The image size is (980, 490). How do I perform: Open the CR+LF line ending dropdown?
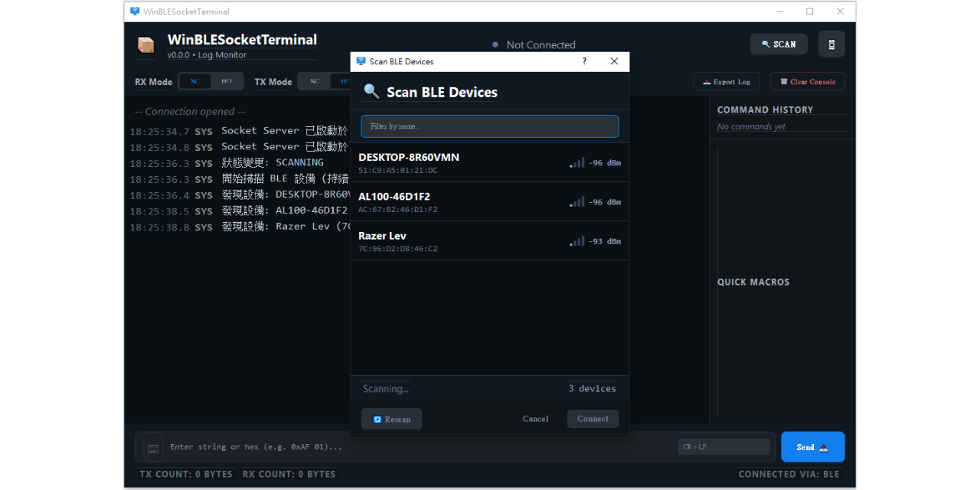[724, 447]
